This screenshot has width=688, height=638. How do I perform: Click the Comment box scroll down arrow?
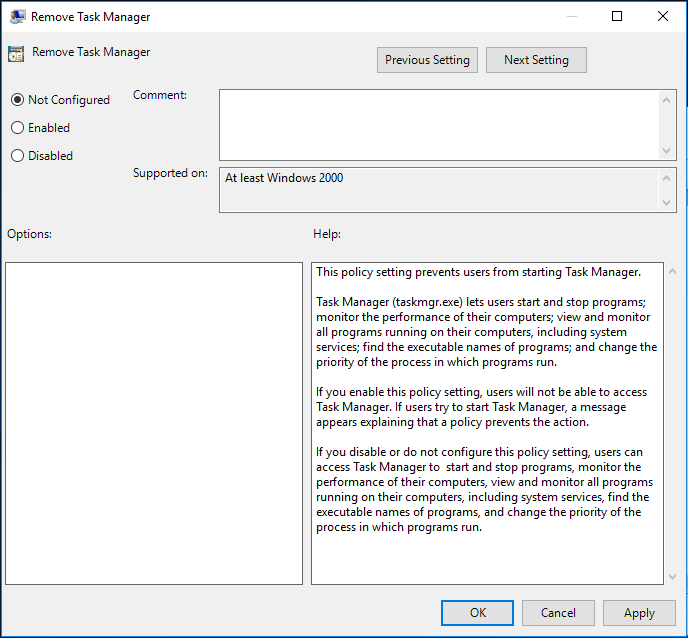[x=666, y=151]
